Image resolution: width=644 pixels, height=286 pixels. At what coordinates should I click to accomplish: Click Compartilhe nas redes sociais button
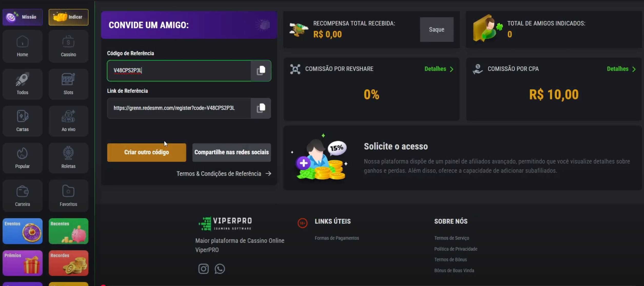click(232, 152)
